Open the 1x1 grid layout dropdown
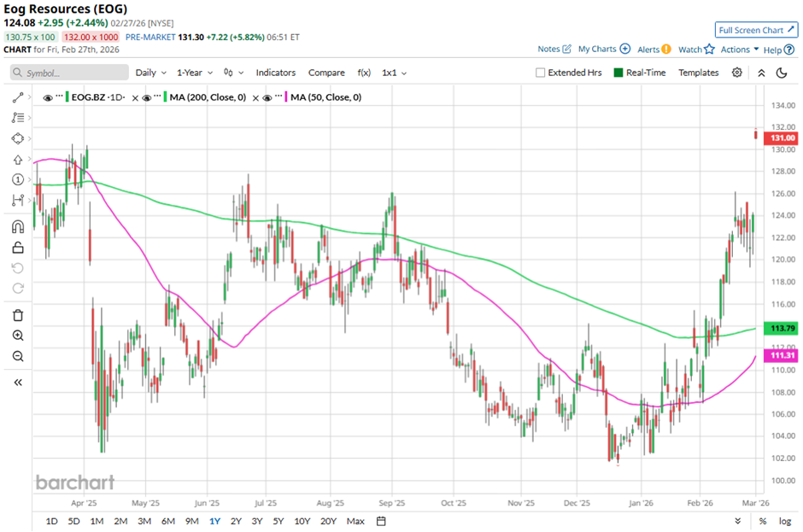Image resolution: width=803 pixels, height=532 pixels. pyautogui.click(x=394, y=73)
